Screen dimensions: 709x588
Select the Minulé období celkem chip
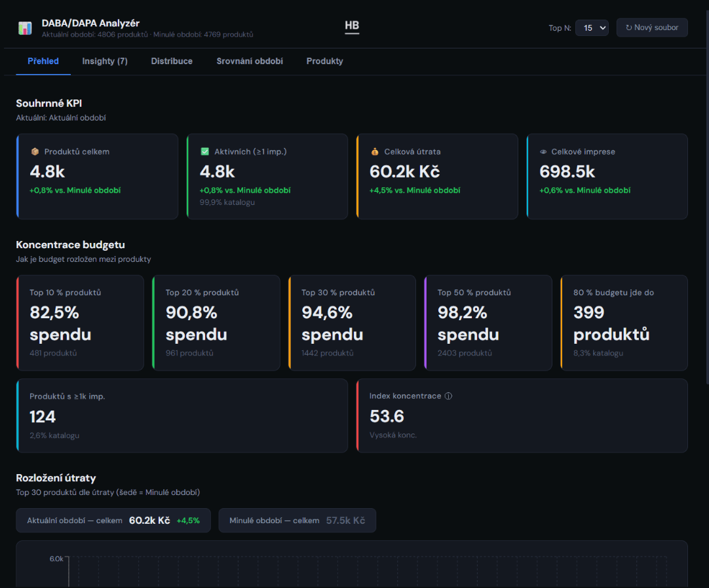coord(297,521)
